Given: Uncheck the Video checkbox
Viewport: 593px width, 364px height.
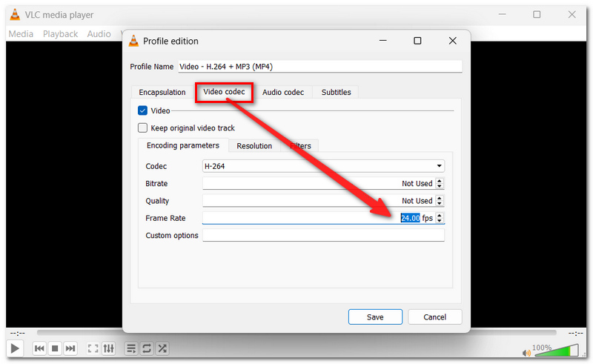Looking at the screenshot, I should 142,110.
